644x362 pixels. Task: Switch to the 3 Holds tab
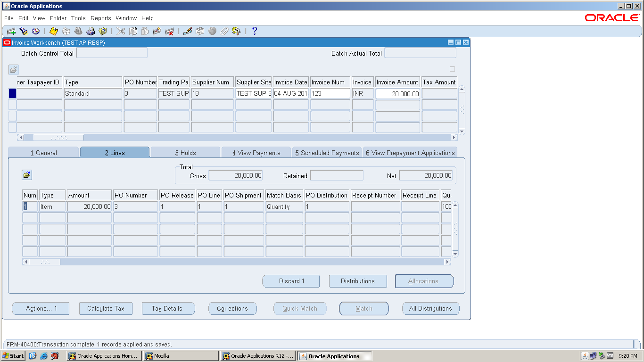pyautogui.click(x=185, y=153)
